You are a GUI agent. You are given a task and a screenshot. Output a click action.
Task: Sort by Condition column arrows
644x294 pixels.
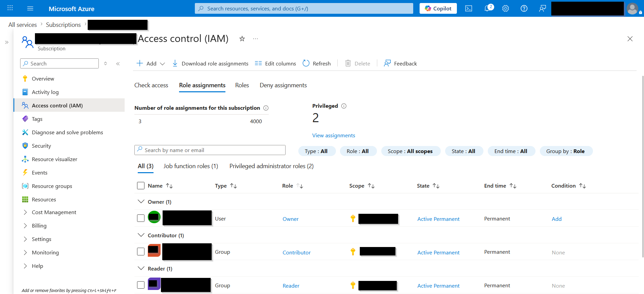tap(583, 186)
